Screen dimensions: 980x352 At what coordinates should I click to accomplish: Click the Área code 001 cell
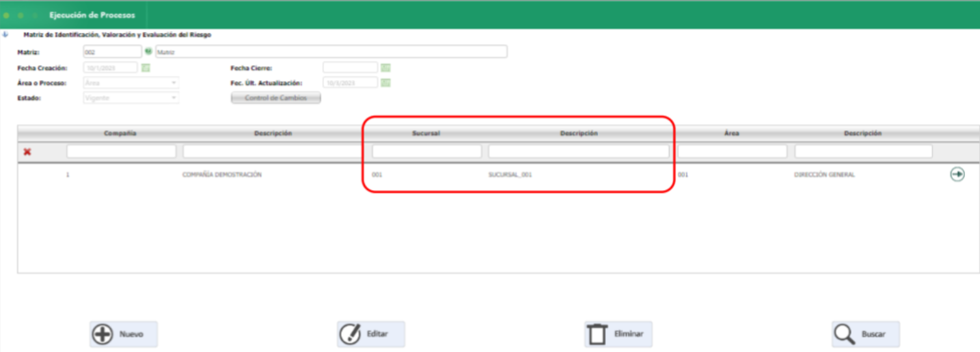(x=683, y=175)
